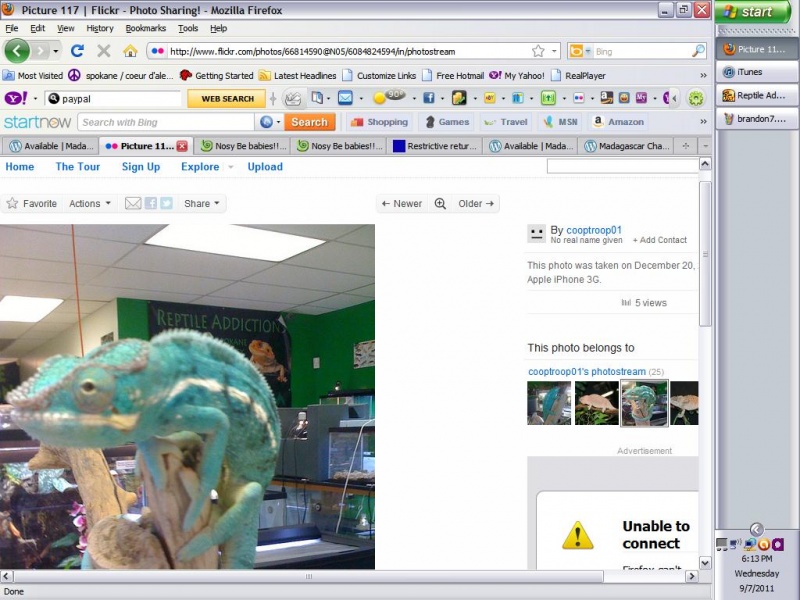Open the Shopping button in StartNow toolbar
Image resolution: width=800 pixels, height=600 pixels.
[x=379, y=122]
